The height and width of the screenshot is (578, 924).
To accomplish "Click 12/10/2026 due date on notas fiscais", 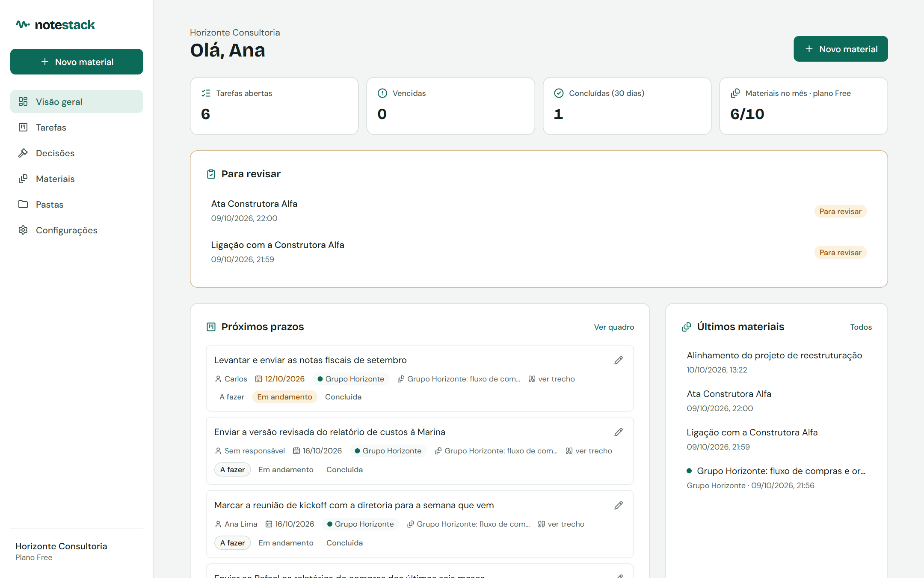I will tap(280, 379).
